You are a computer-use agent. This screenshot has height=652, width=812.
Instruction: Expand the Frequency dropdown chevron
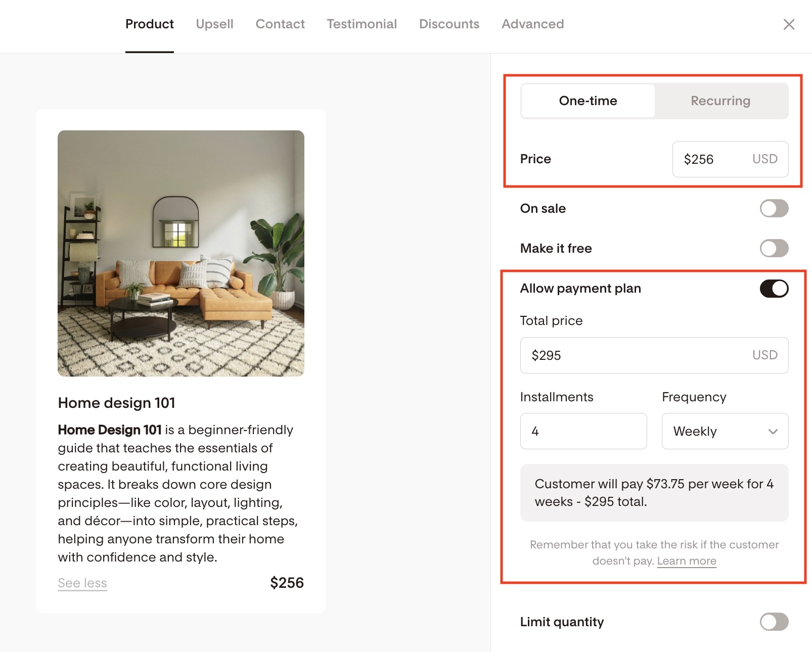pos(773,431)
